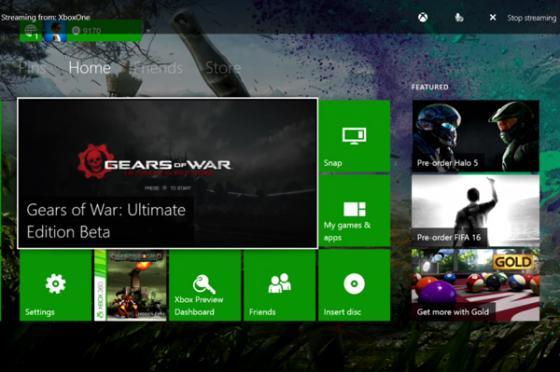View the Gamerscore 9170 badge
The width and height of the screenshot is (560, 372).
[x=86, y=31]
